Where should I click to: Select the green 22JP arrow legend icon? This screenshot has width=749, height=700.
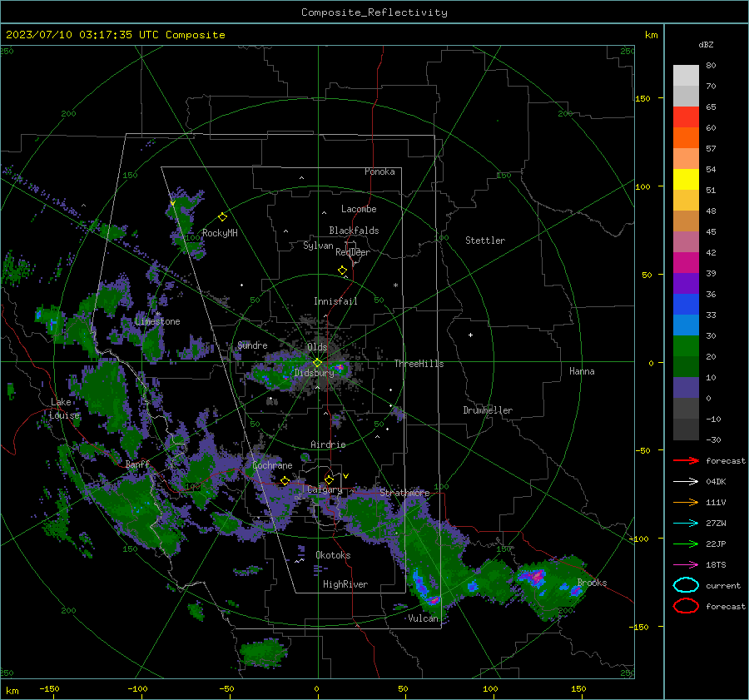[686, 544]
